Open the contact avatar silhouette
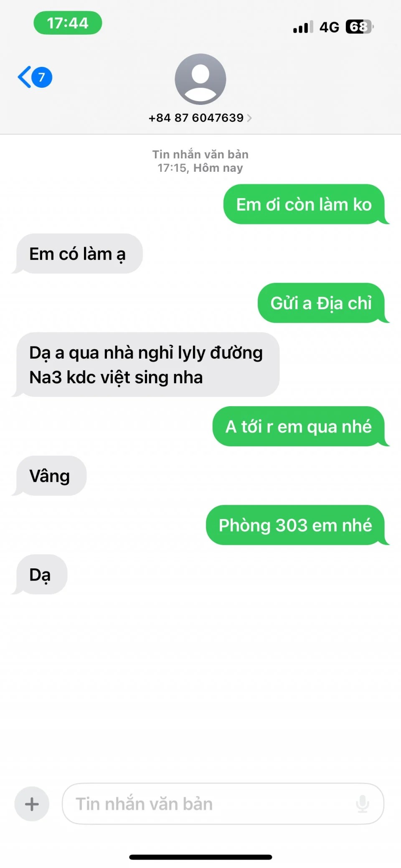Screen dimensions: 401x868 coord(200,79)
